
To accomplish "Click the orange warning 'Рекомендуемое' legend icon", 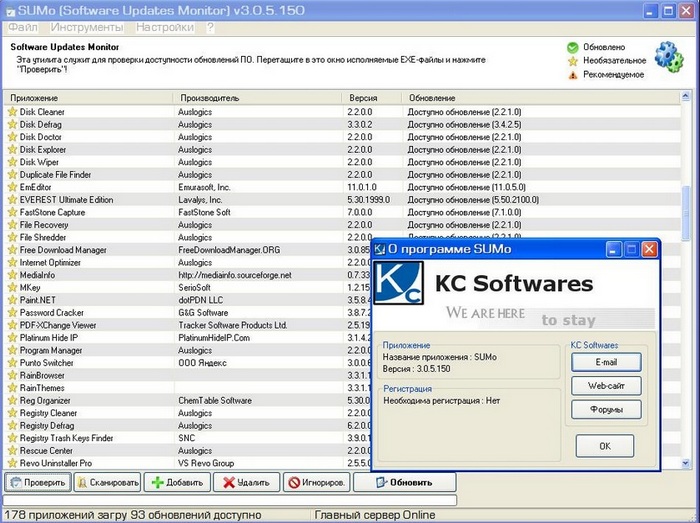I will point(573,74).
